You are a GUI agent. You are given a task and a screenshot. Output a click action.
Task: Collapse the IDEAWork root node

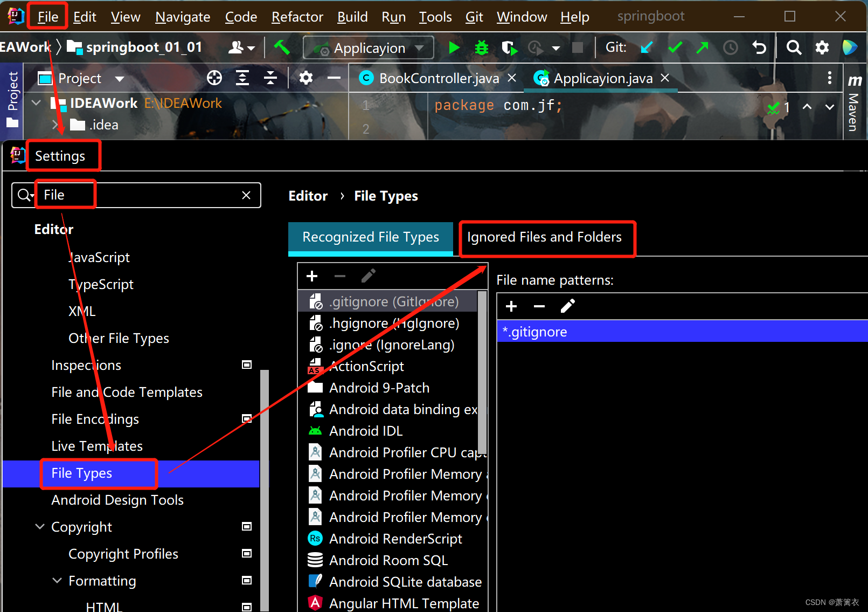pyautogui.click(x=36, y=102)
